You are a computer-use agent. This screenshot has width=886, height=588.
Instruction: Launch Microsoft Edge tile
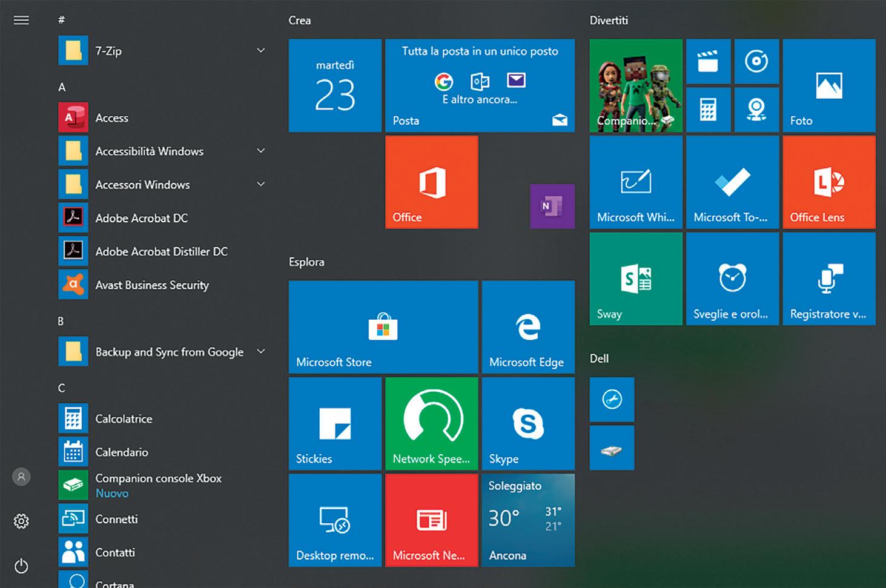pos(528,326)
